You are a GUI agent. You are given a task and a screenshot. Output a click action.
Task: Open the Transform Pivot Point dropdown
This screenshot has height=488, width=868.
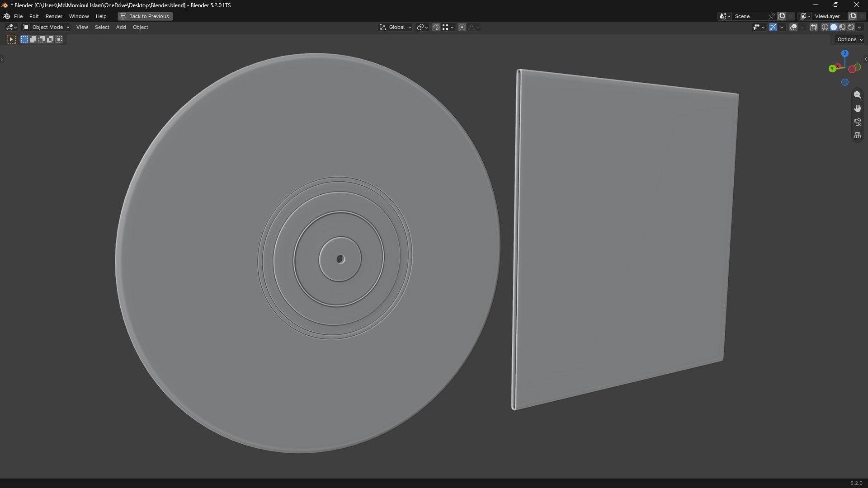click(x=422, y=28)
